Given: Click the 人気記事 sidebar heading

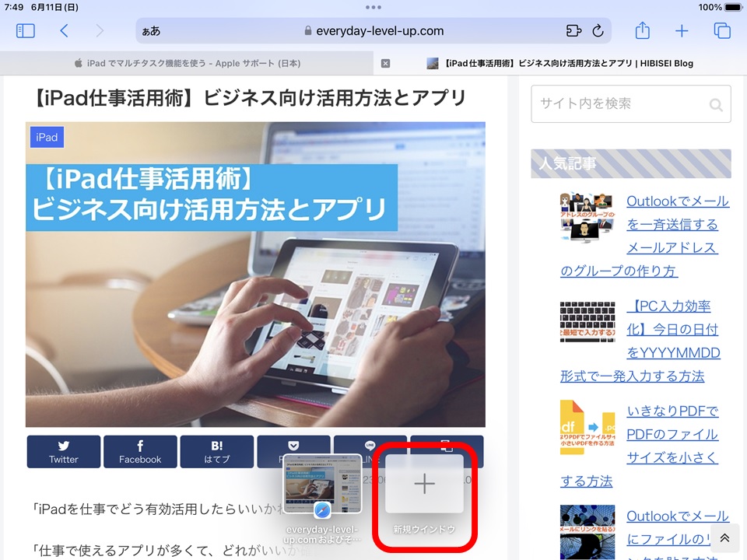Looking at the screenshot, I should coord(631,164).
